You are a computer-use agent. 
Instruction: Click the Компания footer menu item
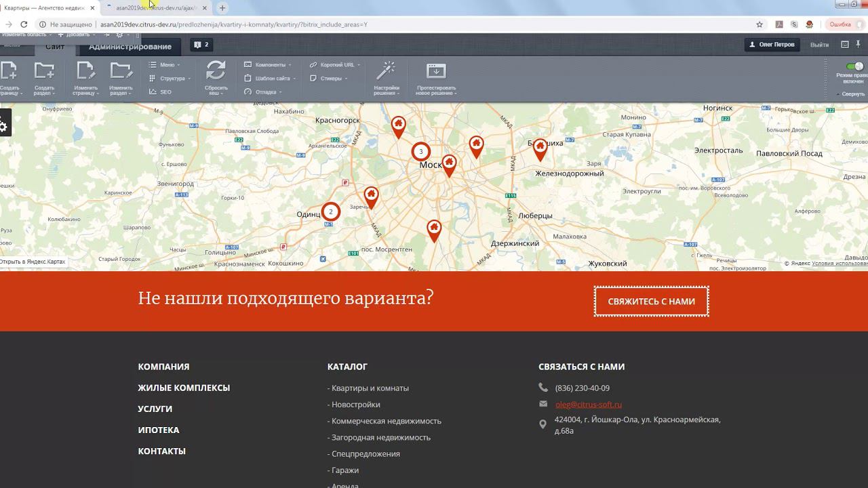pyautogui.click(x=163, y=367)
